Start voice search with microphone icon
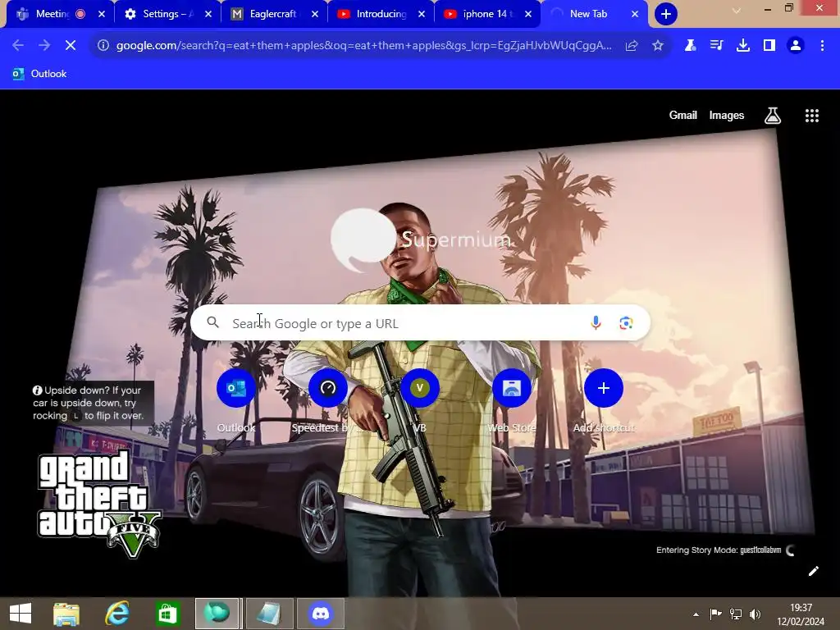The image size is (840, 630). [x=596, y=322]
